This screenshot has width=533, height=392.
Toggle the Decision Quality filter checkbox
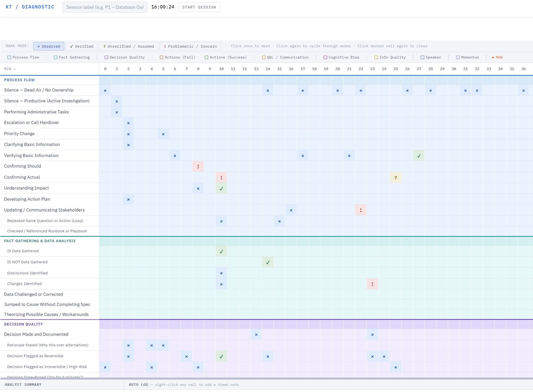[106, 57]
